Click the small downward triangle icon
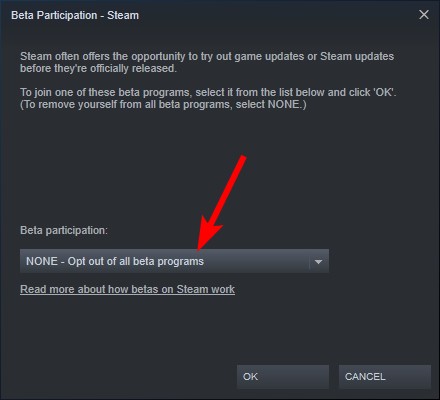440x400 pixels. coord(318,262)
